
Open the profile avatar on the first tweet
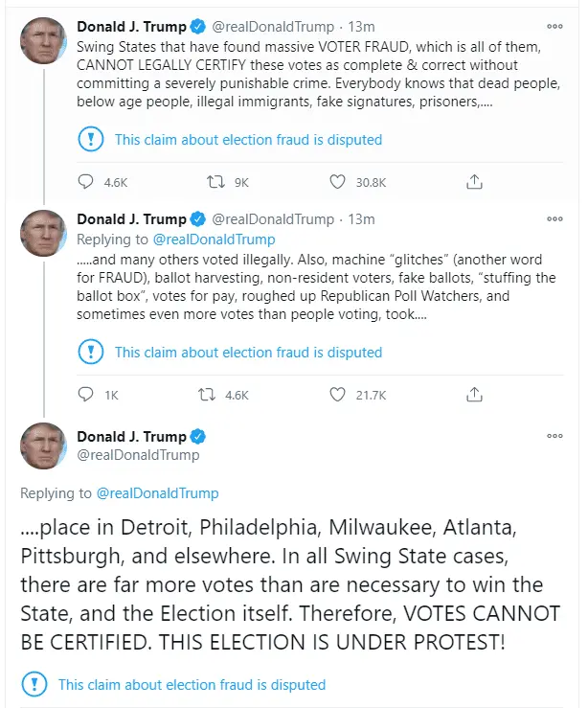43,41
